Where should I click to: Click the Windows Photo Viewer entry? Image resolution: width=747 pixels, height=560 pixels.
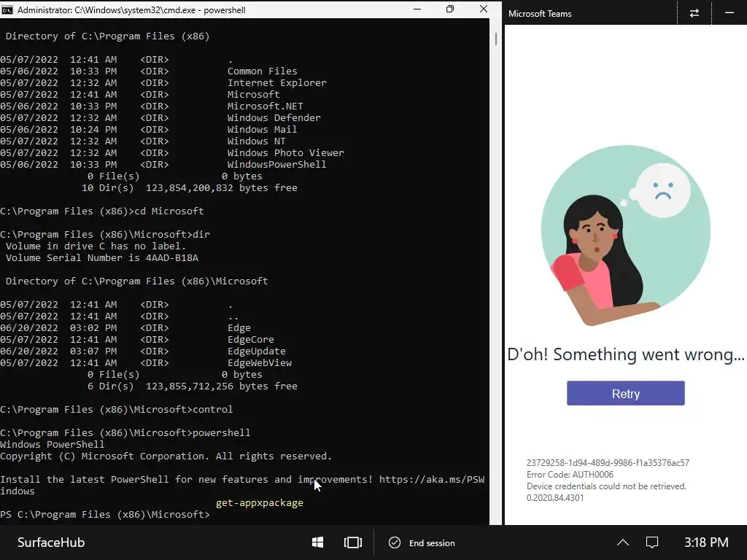[285, 153]
